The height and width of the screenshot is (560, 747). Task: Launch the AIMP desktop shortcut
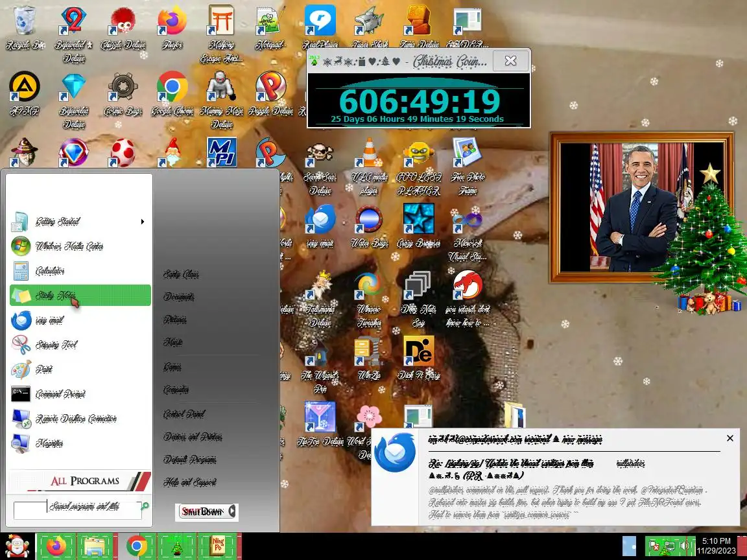pos(24,93)
